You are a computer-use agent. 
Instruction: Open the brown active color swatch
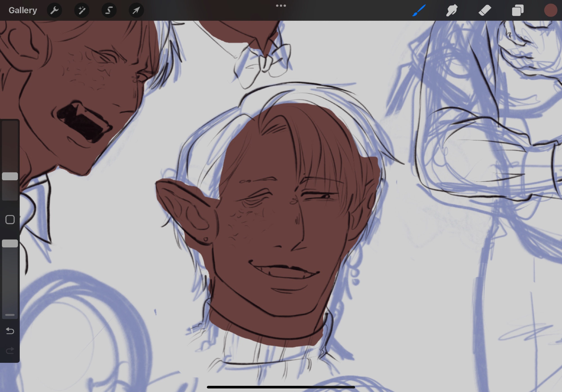(x=550, y=11)
